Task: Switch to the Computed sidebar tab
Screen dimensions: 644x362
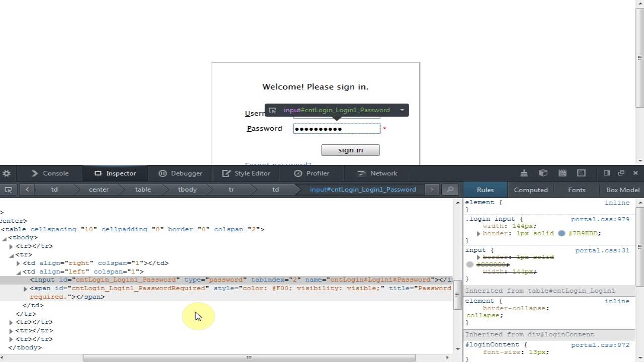Action: (x=531, y=190)
